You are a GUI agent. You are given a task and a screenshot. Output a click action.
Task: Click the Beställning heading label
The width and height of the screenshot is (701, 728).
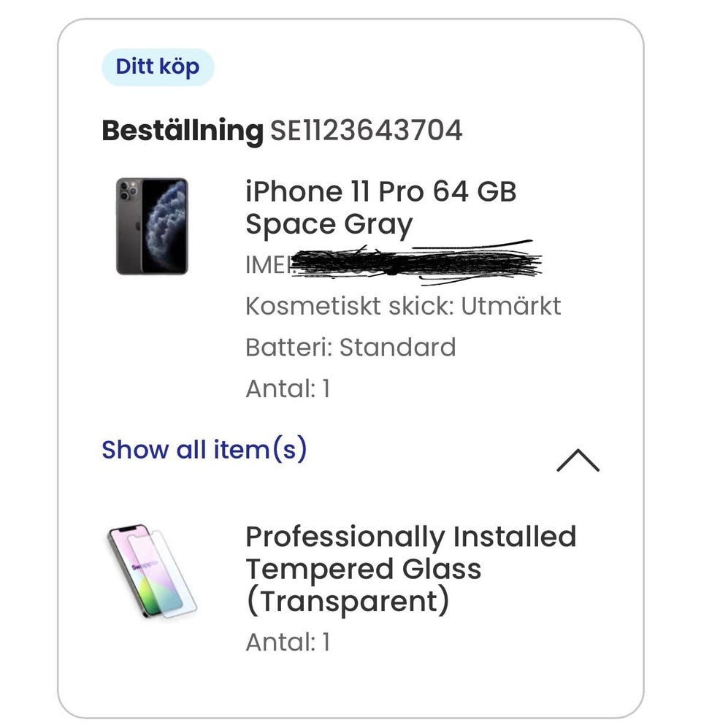[183, 131]
